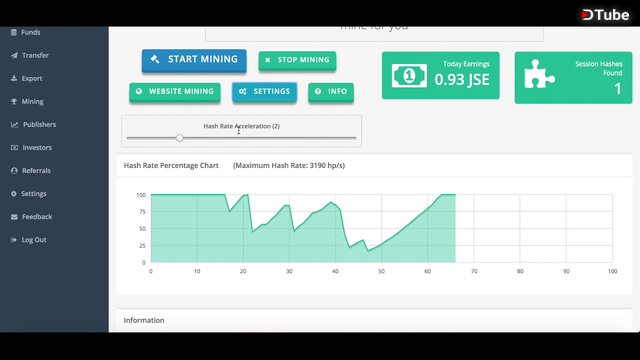Click the hash rate percentage chart area

tap(382, 229)
